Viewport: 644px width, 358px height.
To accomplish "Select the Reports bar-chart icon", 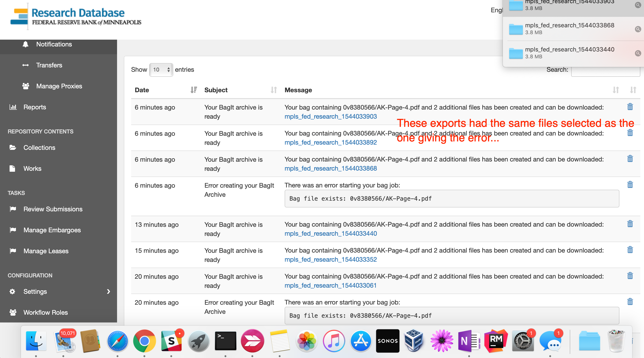I will [x=13, y=107].
